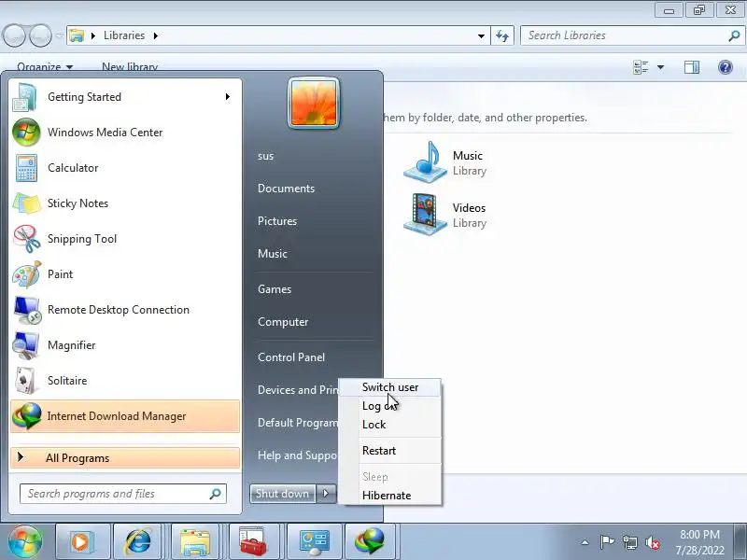Open the Calculator program
The image size is (747, 560).
click(x=125, y=168)
